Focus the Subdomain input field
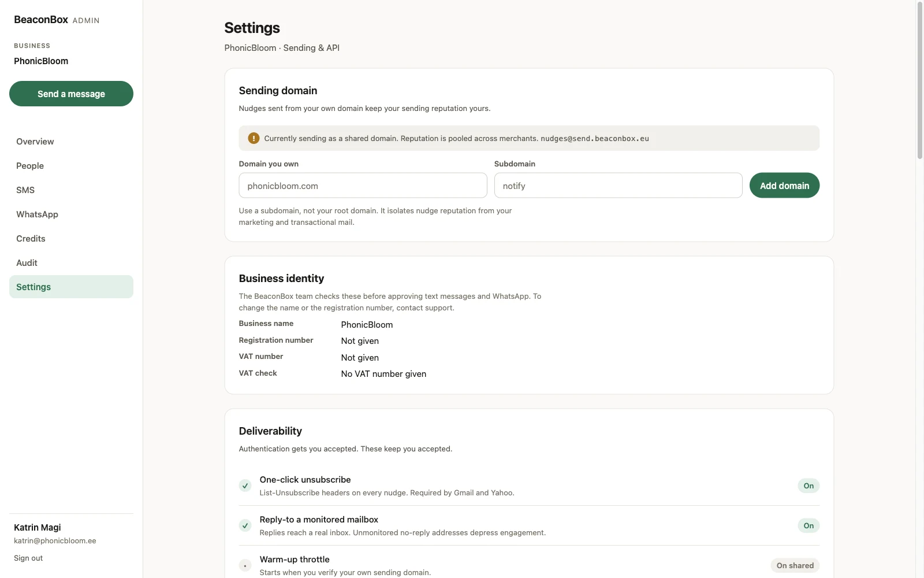Image resolution: width=924 pixels, height=578 pixels. (618, 186)
